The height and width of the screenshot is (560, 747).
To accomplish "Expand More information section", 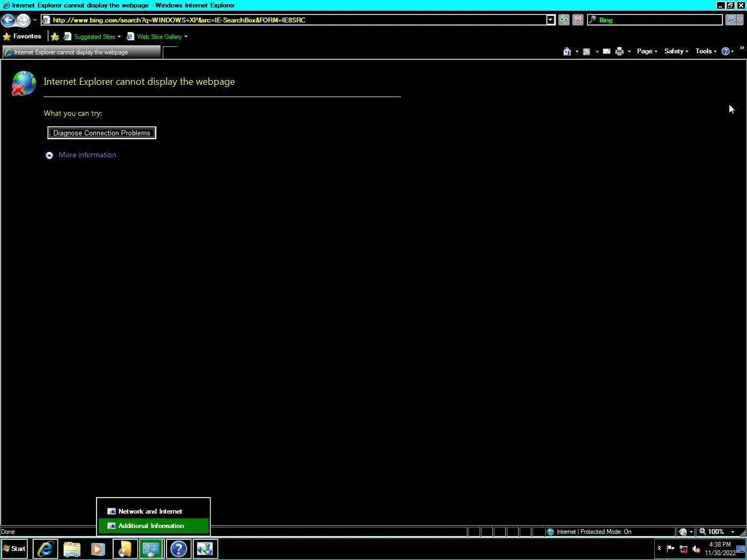I will point(81,155).
